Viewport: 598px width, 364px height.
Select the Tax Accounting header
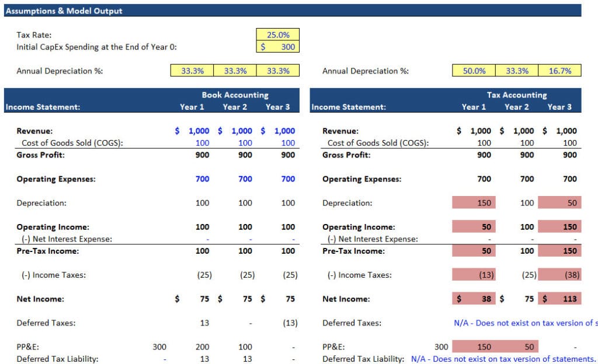tap(517, 94)
